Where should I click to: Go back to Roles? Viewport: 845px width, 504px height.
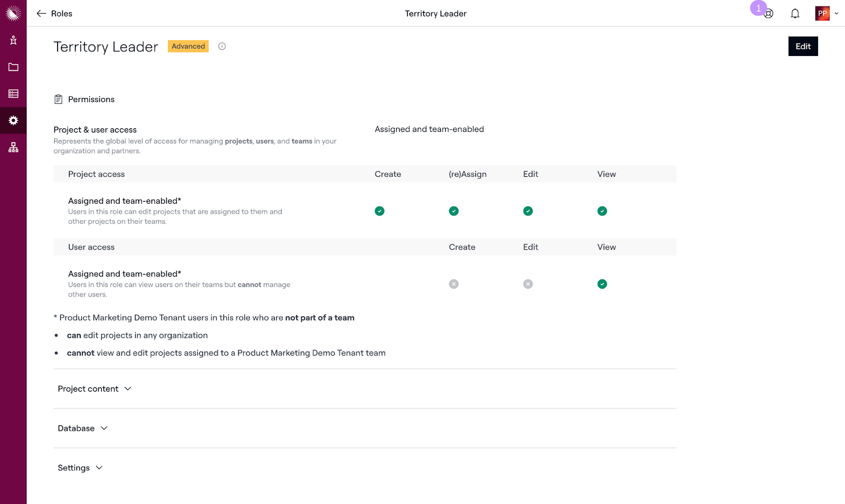(54, 14)
